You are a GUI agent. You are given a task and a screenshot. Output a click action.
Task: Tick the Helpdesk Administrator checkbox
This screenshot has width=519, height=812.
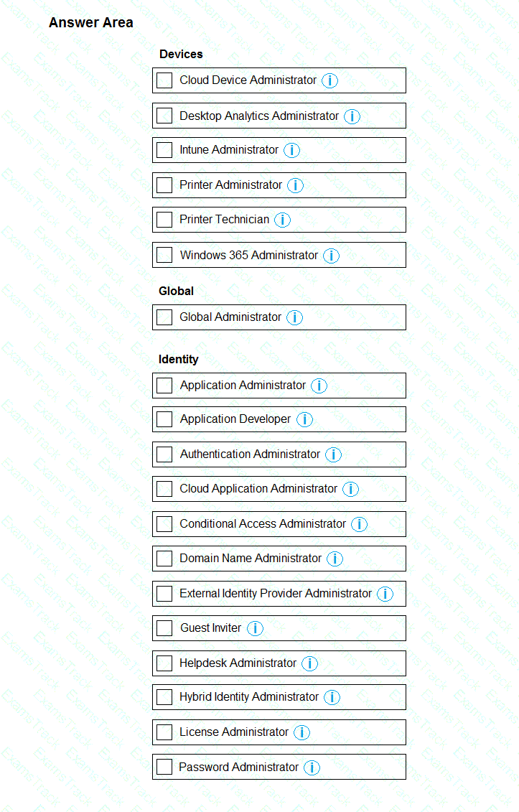point(164,663)
